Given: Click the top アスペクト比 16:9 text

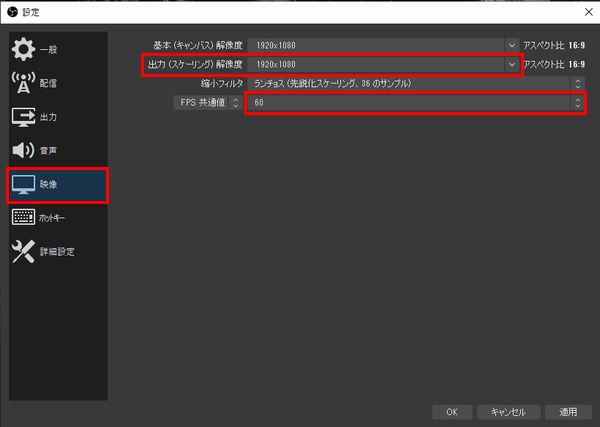Looking at the screenshot, I should click(554, 46).
